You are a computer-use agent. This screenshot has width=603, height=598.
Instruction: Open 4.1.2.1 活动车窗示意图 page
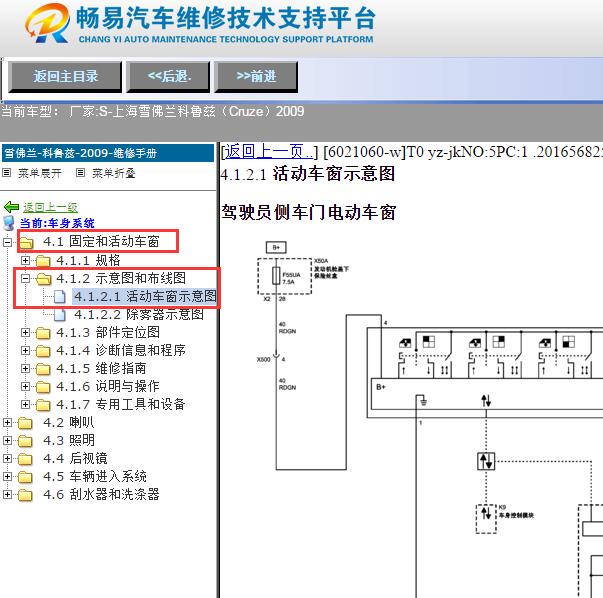click(x=145, y=296)
